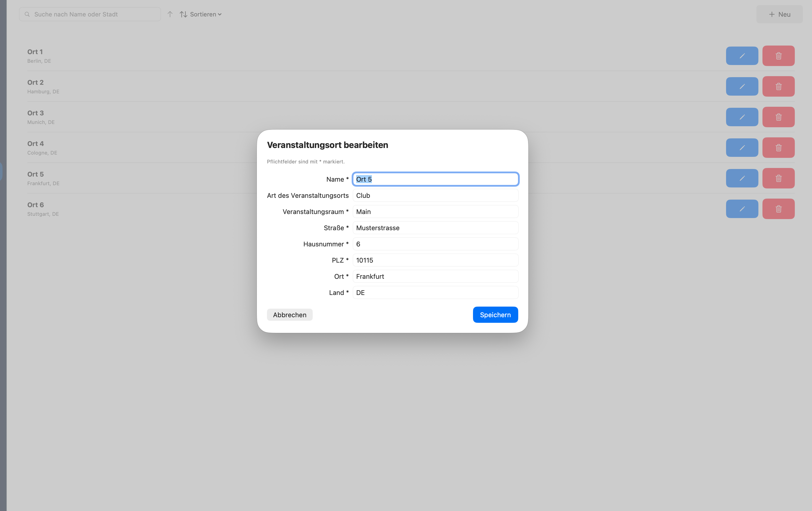Screen dimensions: 812x511
Task: Click pencil icon in Ort 4 row
Action: click(742, 147)
